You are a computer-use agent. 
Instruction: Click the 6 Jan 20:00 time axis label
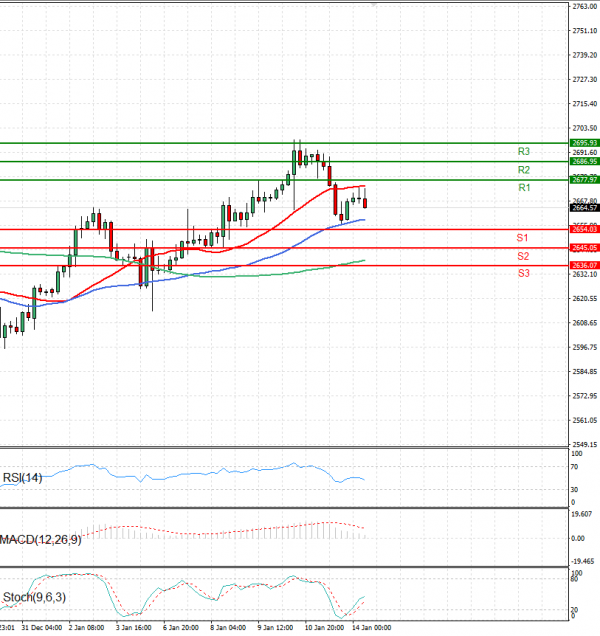tap(180, 628)
